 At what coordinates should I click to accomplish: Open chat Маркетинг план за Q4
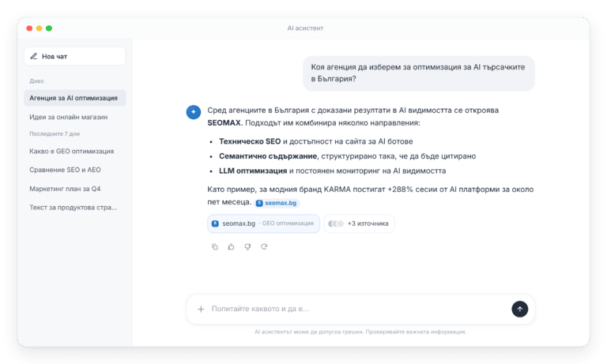click(65, 189)
